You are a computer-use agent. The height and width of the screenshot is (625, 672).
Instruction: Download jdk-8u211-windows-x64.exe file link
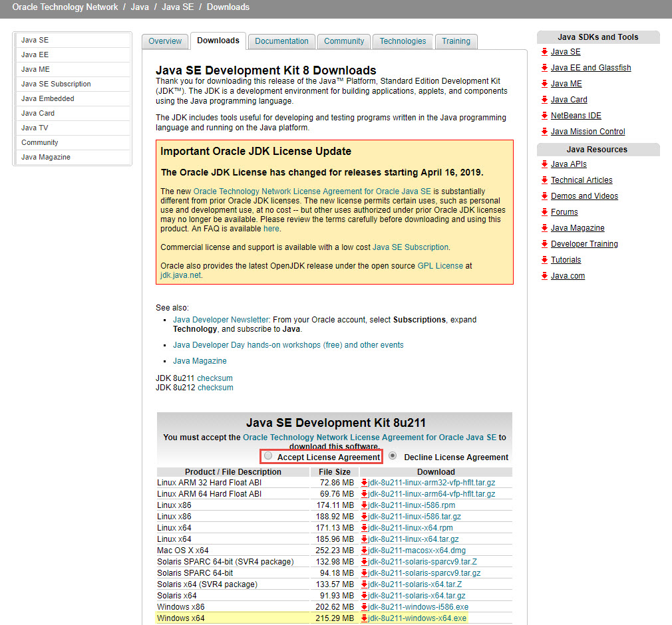(x=417, y=618)
